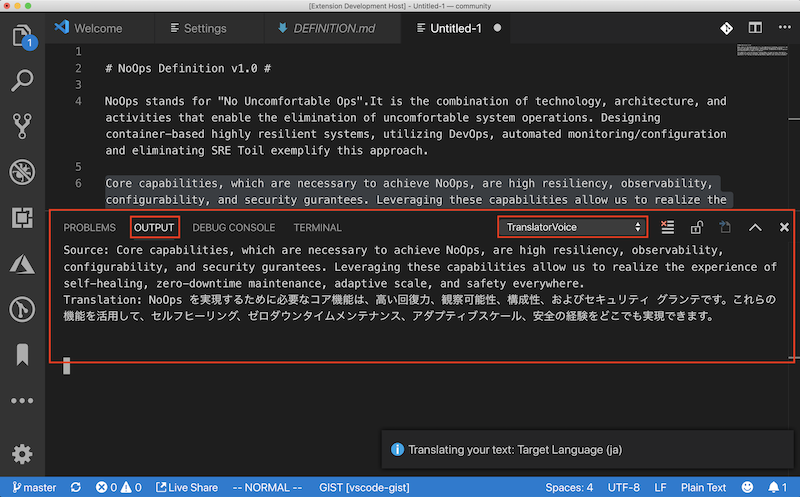Open the Azure view in activity bar

(22, 261)
